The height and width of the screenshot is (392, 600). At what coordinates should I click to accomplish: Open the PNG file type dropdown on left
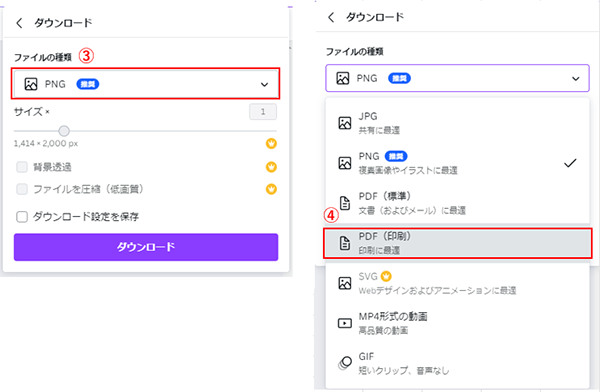(x=146, y=84)
